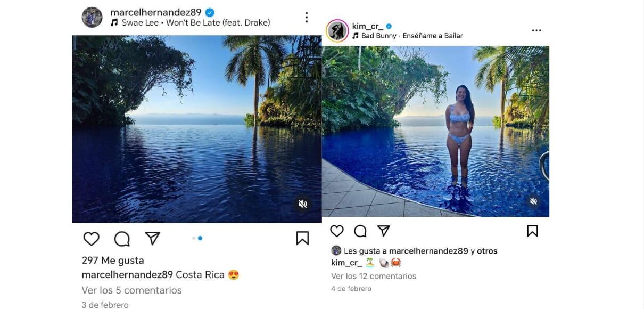The image size is (644, 309).
Task: Like marcelhernandez89's pool post
Action: [91, 238]
